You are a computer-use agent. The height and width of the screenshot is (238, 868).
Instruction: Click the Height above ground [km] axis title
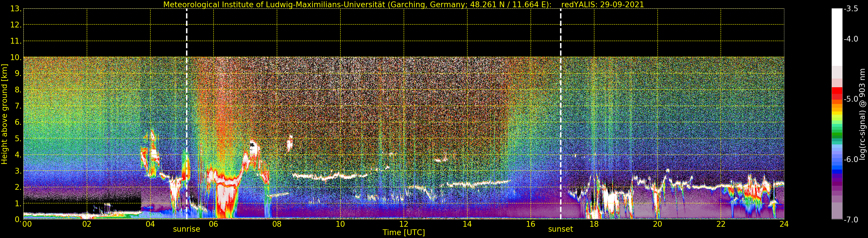pos(4,114)
